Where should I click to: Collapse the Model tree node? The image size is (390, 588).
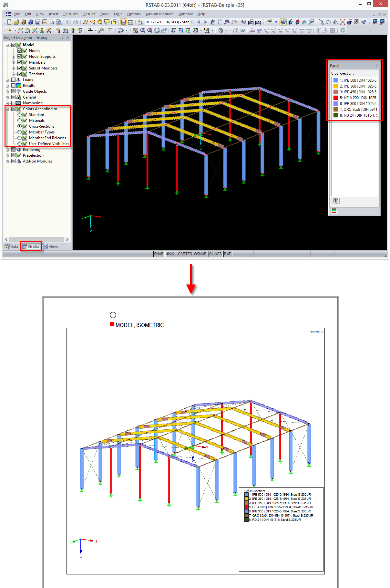tap(7, 45)
